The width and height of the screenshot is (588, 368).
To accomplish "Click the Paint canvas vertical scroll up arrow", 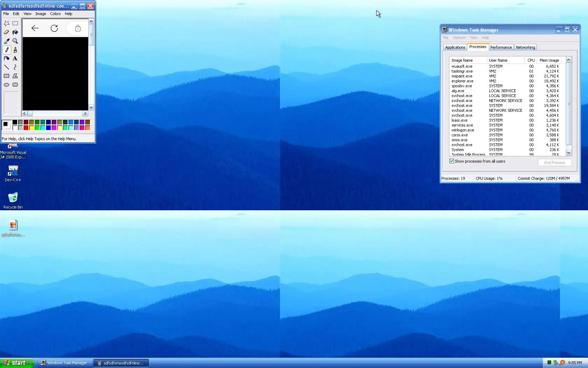I will click(91, 21).
